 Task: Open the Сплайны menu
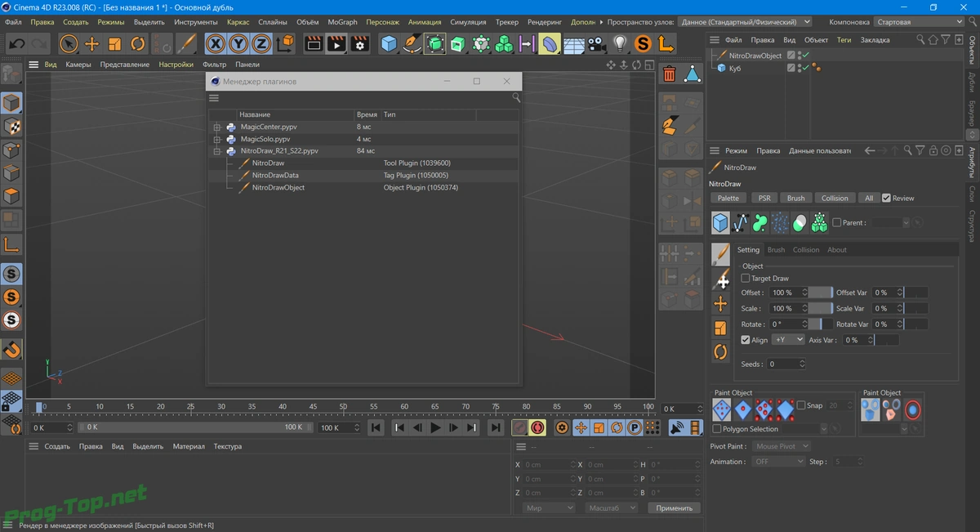[272, 22]
